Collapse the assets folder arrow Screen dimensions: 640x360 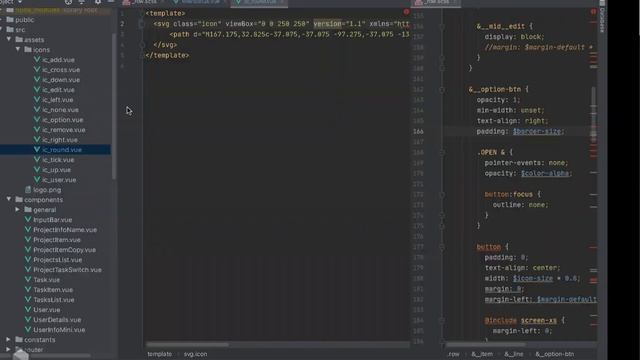tap(9, 40)
